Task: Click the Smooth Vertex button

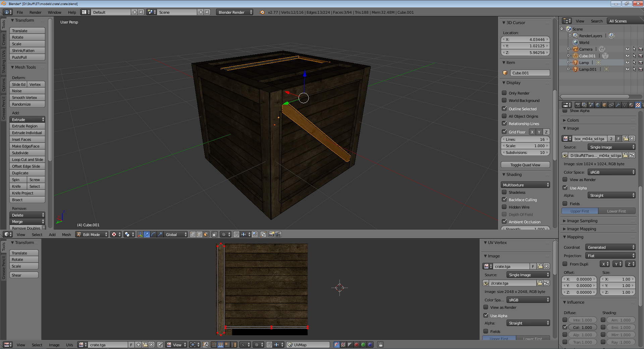Action: tap(28, 97)
